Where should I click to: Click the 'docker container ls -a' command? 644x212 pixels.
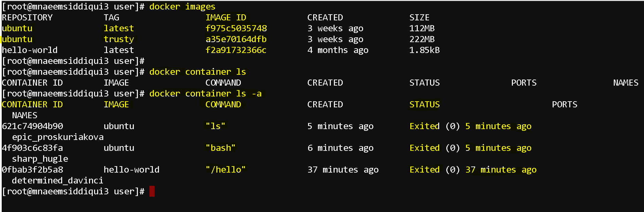coord(205,93)
